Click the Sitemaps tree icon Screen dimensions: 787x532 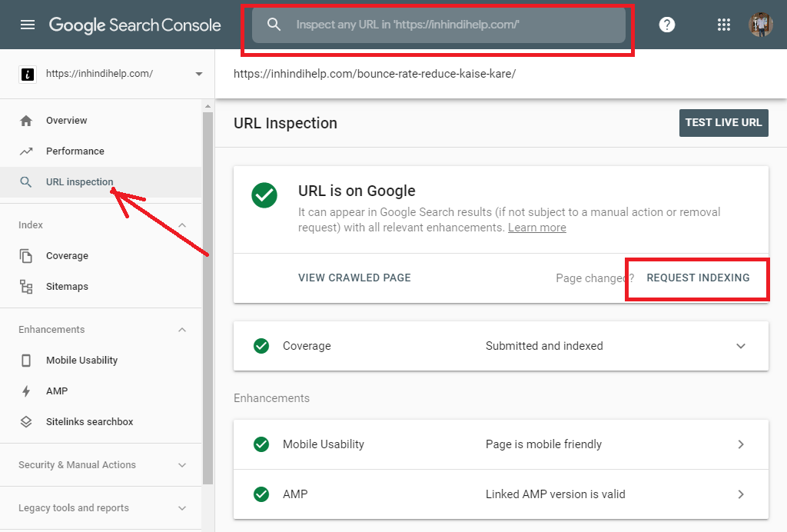coord(26,287)
